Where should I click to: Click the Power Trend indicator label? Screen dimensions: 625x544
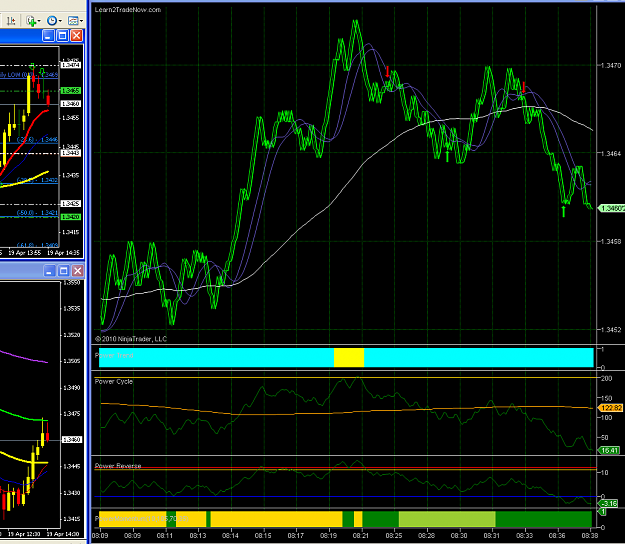coord(114,355)
